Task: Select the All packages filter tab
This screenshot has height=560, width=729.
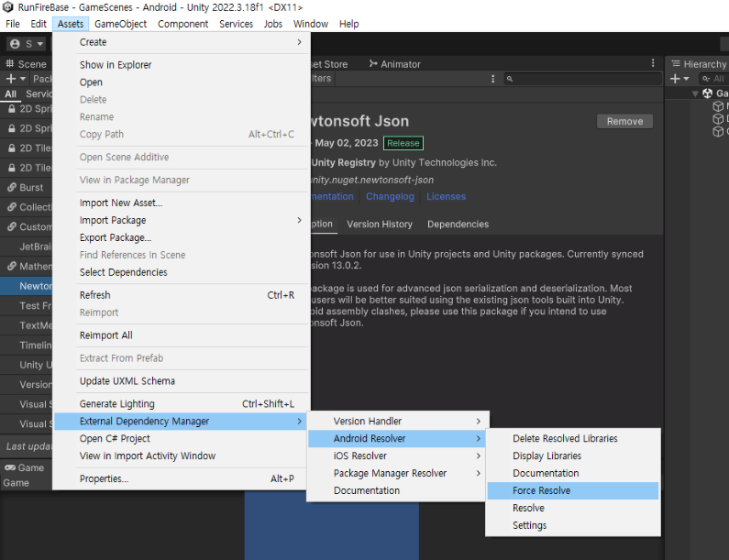Action: point(10,93)
